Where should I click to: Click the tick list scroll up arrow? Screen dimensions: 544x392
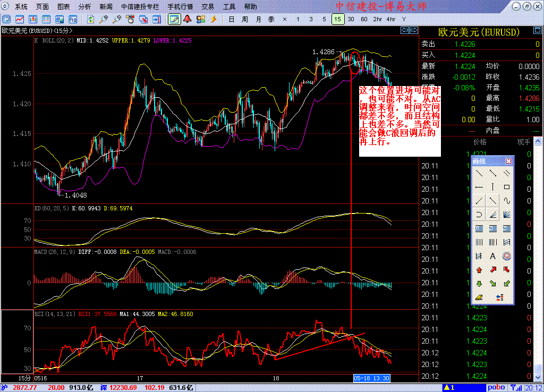click(538, 141)
